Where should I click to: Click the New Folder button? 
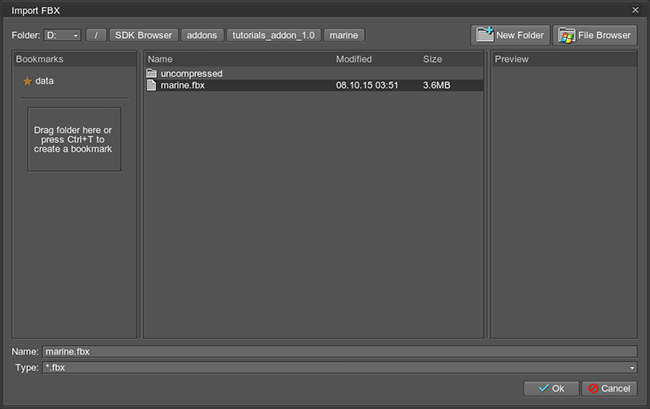tap(510, 35)
